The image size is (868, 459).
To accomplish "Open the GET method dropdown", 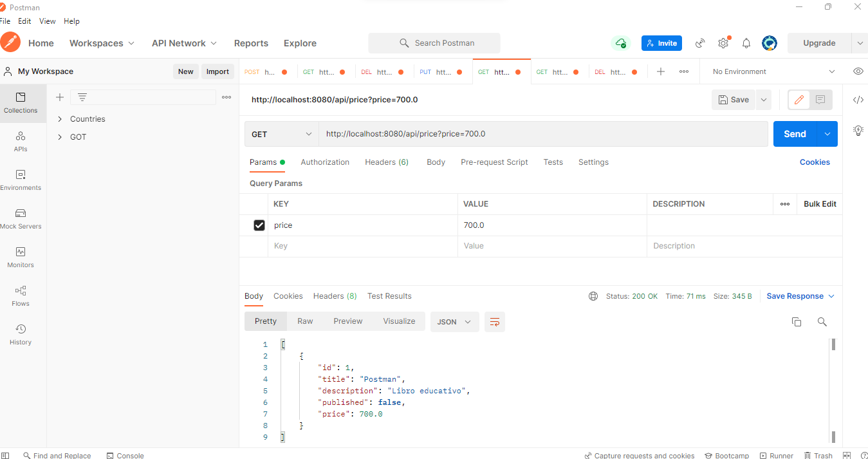I will pyautogui.click(x=282, y=134).
